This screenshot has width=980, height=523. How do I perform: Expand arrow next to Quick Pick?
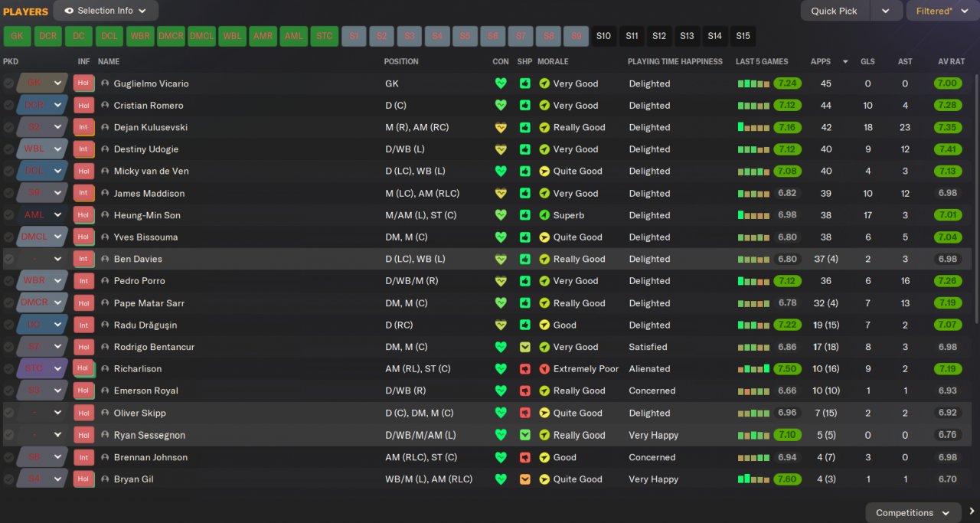(886, 11)
